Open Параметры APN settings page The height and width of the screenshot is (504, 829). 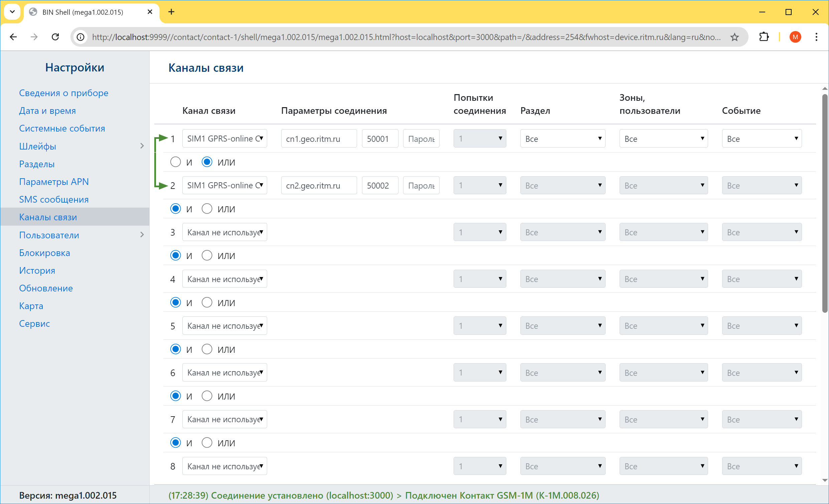coord(54,182)
